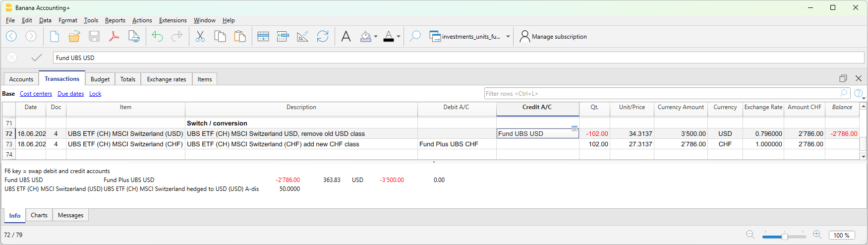Select row 73 header
The image size is (868, 245).
9,144
